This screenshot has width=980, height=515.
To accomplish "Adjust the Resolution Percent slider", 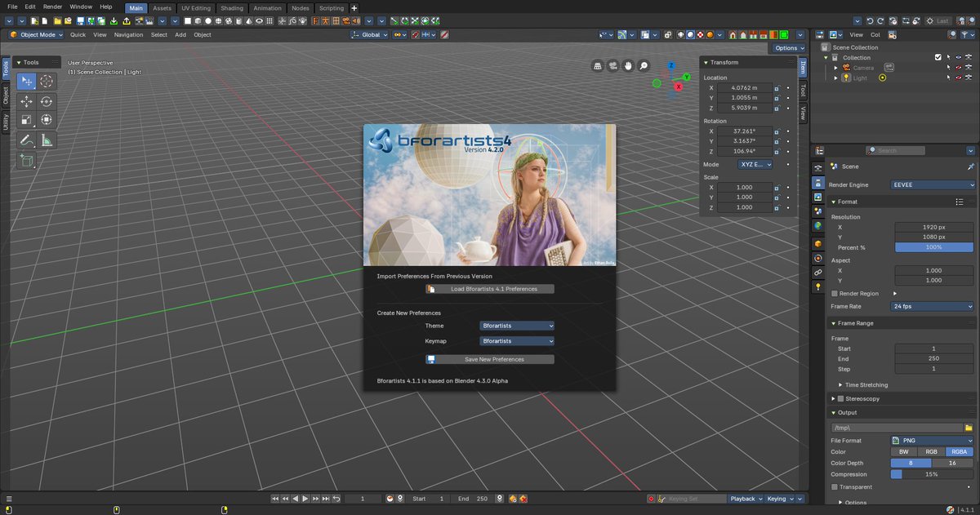I will (934, 247).
